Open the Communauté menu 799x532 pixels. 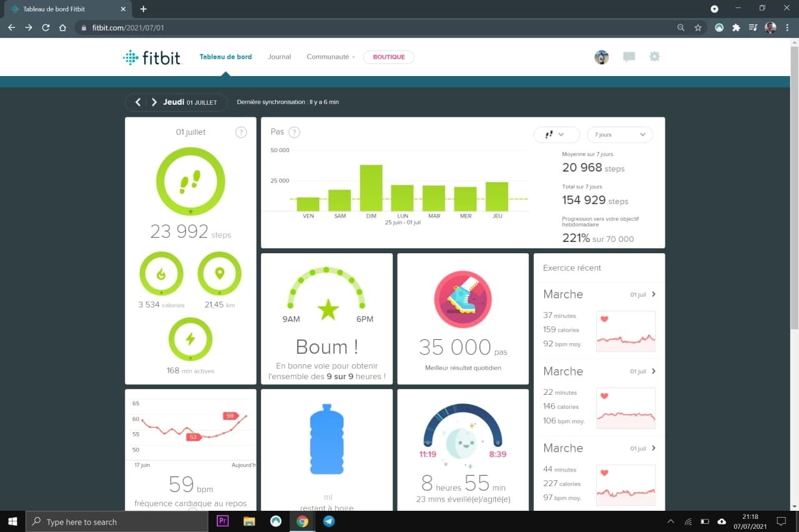click(x=330, y=57)
